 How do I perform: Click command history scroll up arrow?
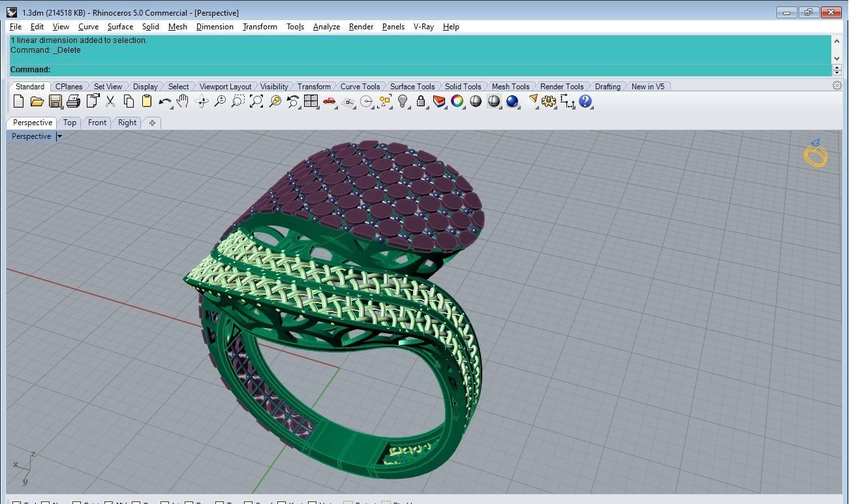coord(837,41)
